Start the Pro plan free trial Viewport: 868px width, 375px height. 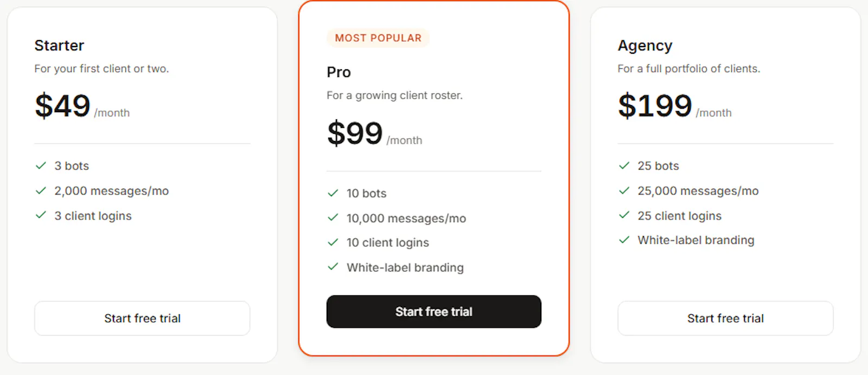(434, 312)
